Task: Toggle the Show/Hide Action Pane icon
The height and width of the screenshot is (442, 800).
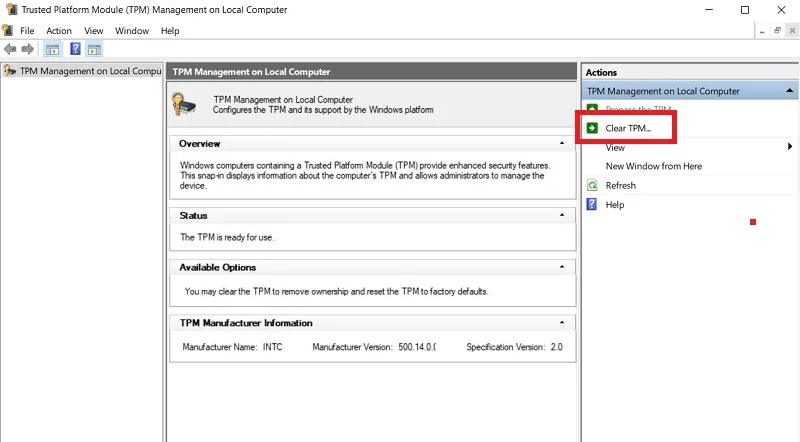Action: (94, 50)
